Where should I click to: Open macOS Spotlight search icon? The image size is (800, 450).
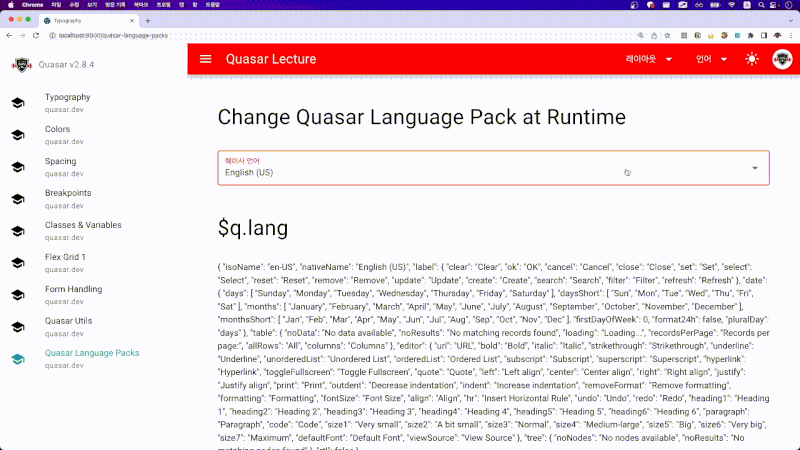point(761,5)
